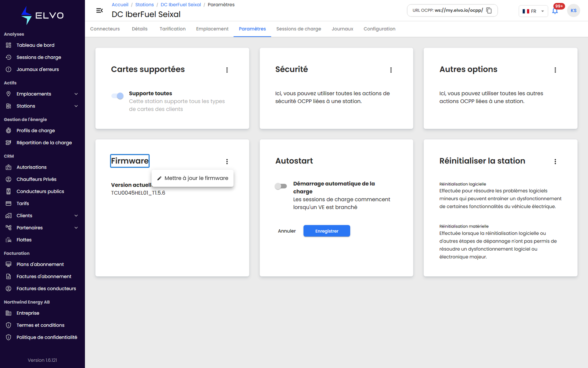588x368 pixels.
Task: Expand the Clients submenu
Action: (x=76, y=216)
